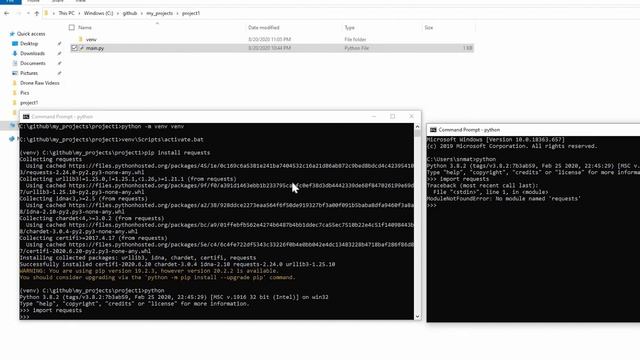Screen dimensions: 640x360
Task: Select the main.py file icon
Action: coord(81,48)
